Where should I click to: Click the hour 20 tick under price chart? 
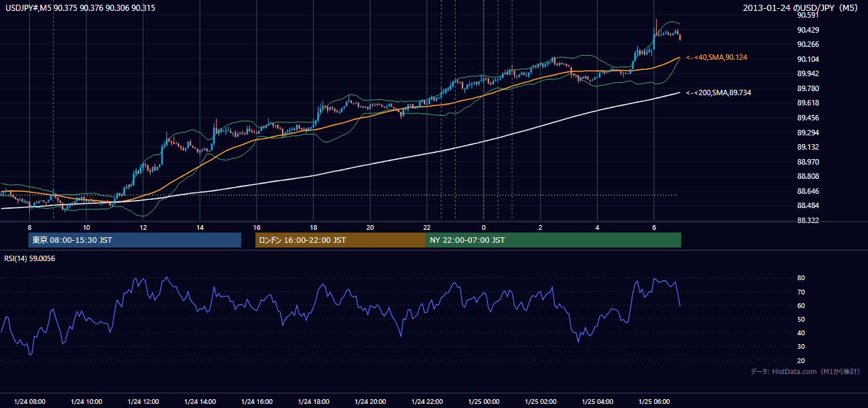pyautogui.click(x=370, y=227)
